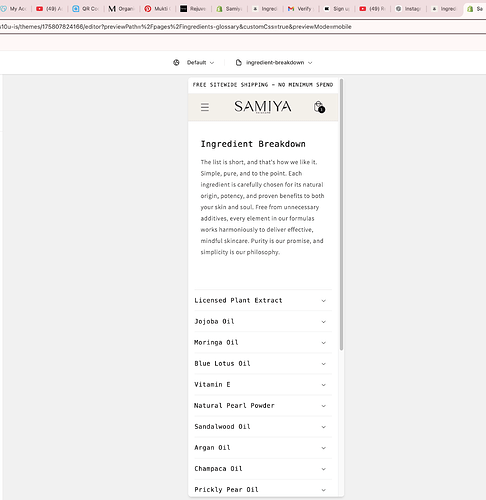Switch to the first Ingred tab

click(x=265, y=9)
